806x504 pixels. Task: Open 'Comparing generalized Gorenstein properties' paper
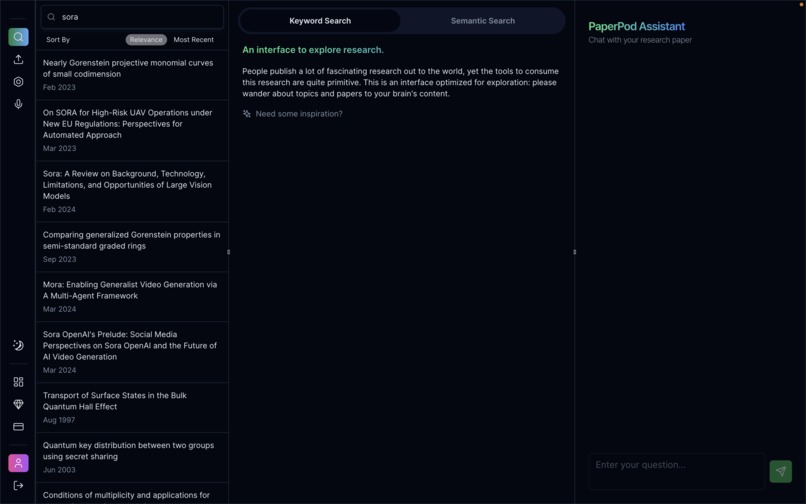[132, 247]
